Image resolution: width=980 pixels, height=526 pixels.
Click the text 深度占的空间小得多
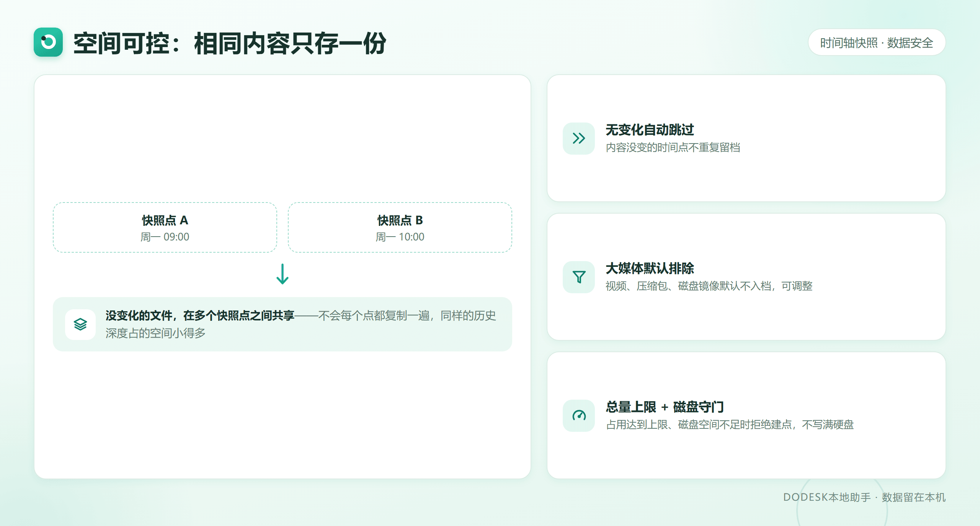point(155,333)
